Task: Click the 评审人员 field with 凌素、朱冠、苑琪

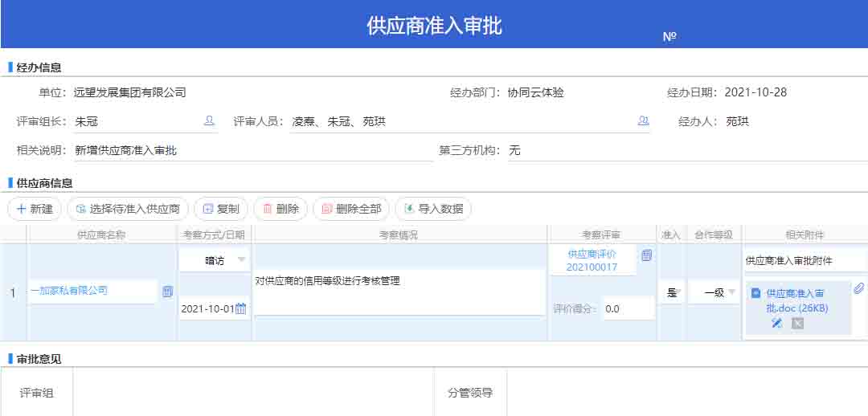Action: (470, 122)
